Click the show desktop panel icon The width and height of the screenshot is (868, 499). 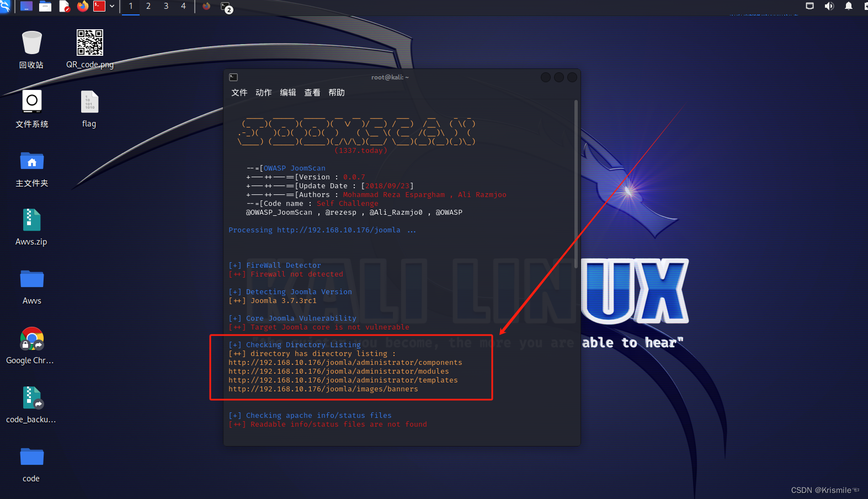tap(26, 6)
